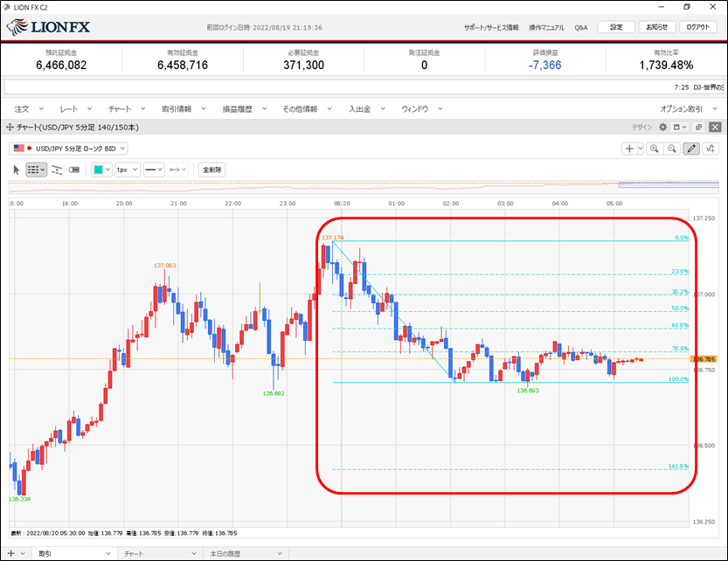728x561 pixels.
Task: Click the 評価損益 value -7,366
Action: [x=545, y=66]
